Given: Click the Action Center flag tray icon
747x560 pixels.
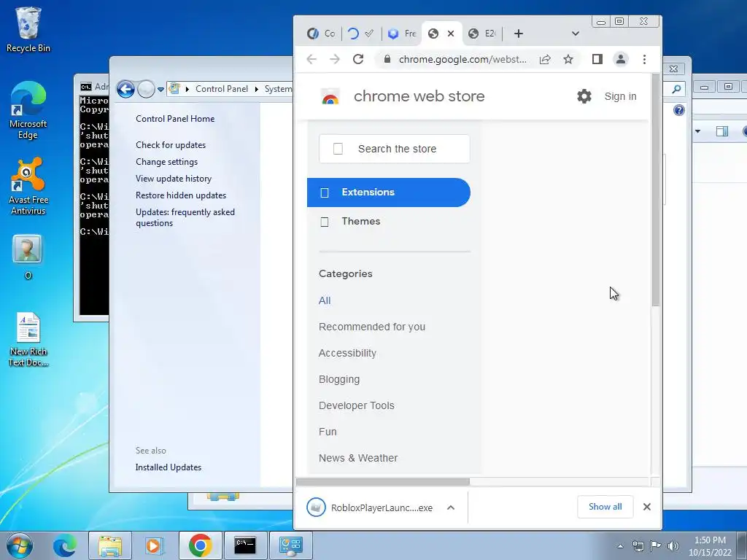Looking at the screenshot, I should (x=656, y=546).
